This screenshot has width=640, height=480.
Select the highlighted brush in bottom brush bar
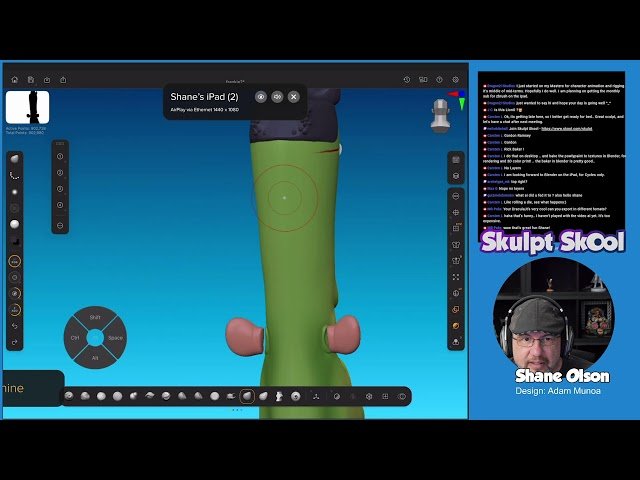tap(247, 396)
